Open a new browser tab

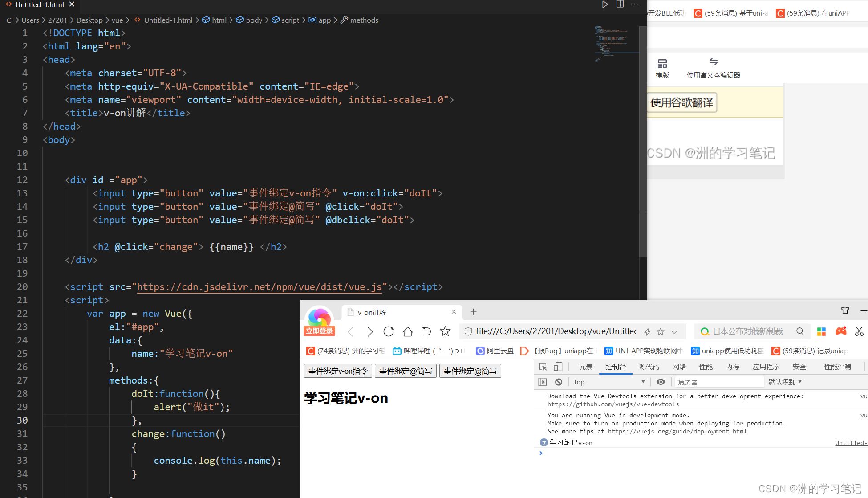pyautogui.click(x=473, y=312)
